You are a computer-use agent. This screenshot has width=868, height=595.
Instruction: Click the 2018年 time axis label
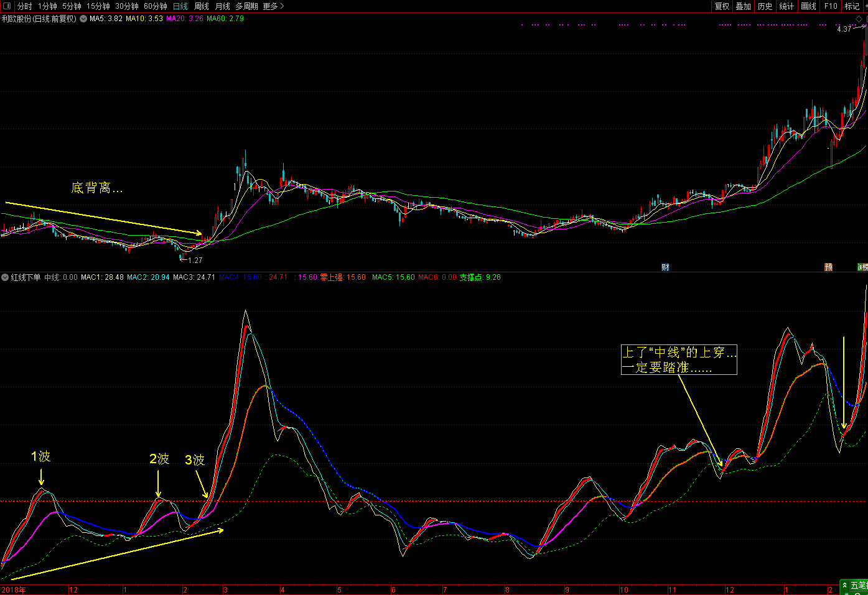[x=14, y=590]
